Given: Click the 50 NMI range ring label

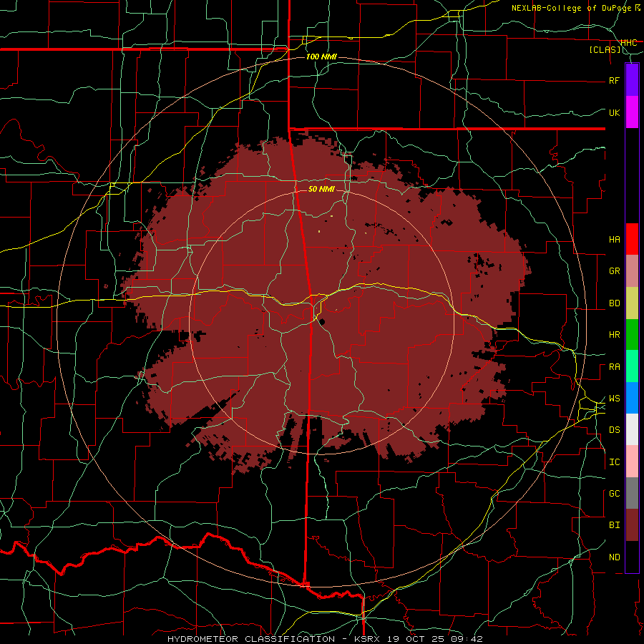Looking at the screenshot, I should [321, 189].
